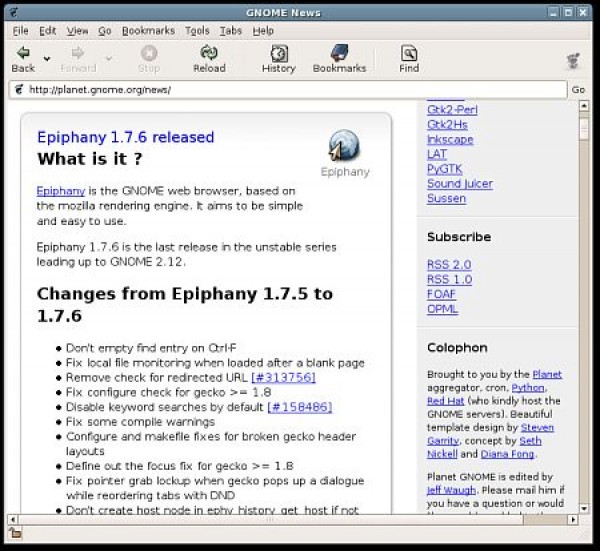Open the Bookmarks toolbar icon

(x=339, y=53)
